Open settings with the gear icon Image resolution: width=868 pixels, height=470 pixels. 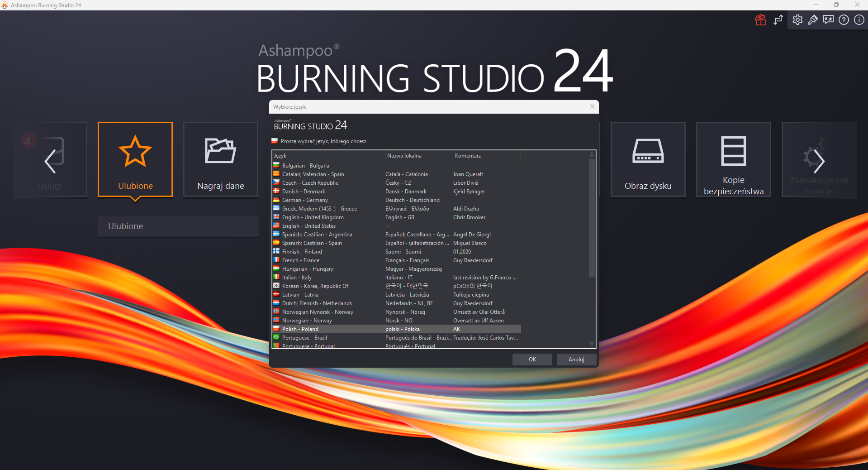(797, 20)
